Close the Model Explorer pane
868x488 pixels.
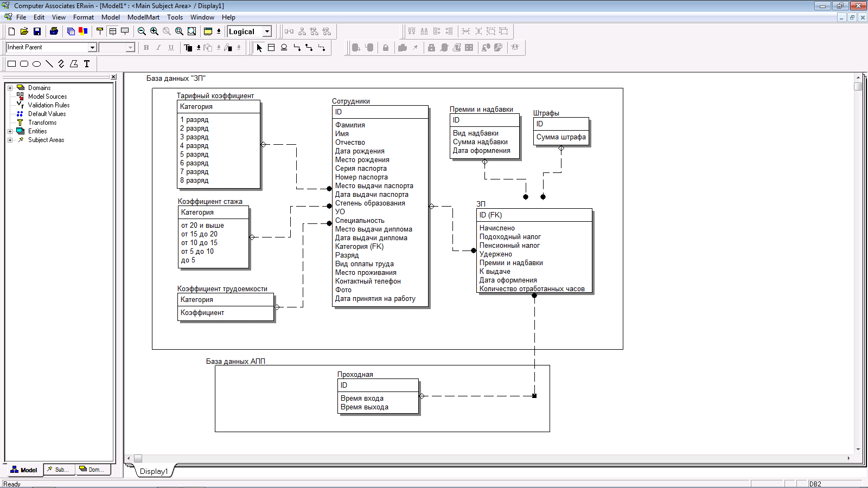(x=113, y=77)
